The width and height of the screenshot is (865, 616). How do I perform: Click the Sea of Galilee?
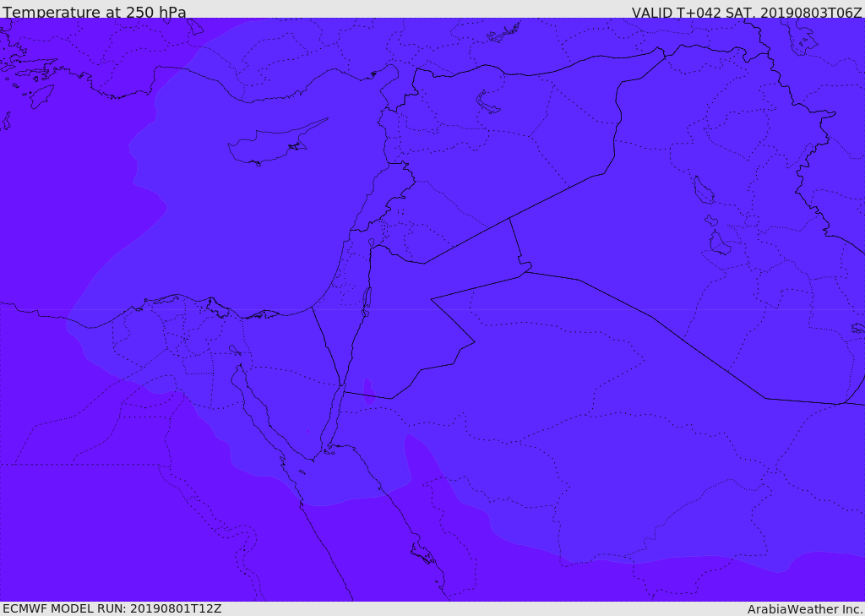tap(372, 243)
